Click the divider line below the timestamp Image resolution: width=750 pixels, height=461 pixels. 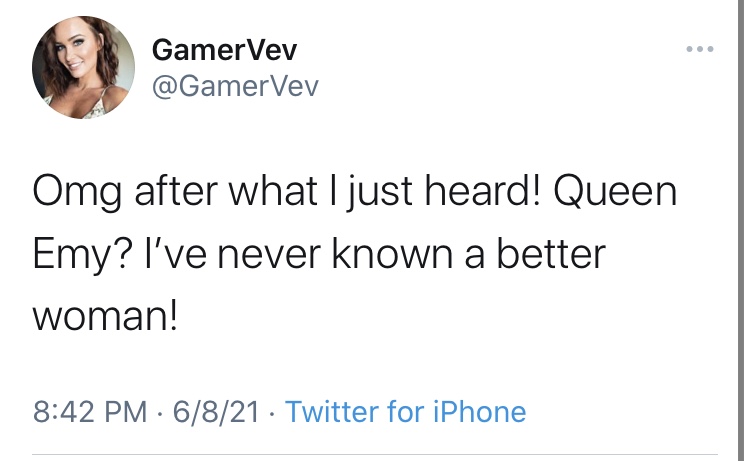[375, 454]
